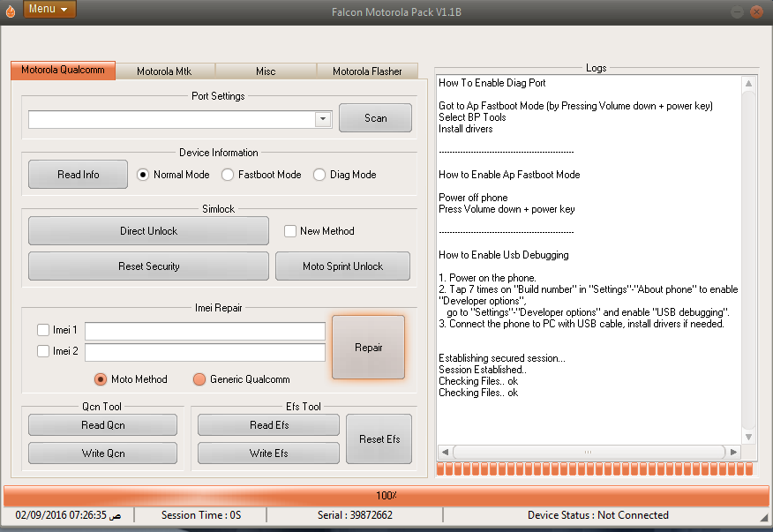Click the Write Qcn button
The height and width of the screenshot is (532, 773).
pos(102,453)
